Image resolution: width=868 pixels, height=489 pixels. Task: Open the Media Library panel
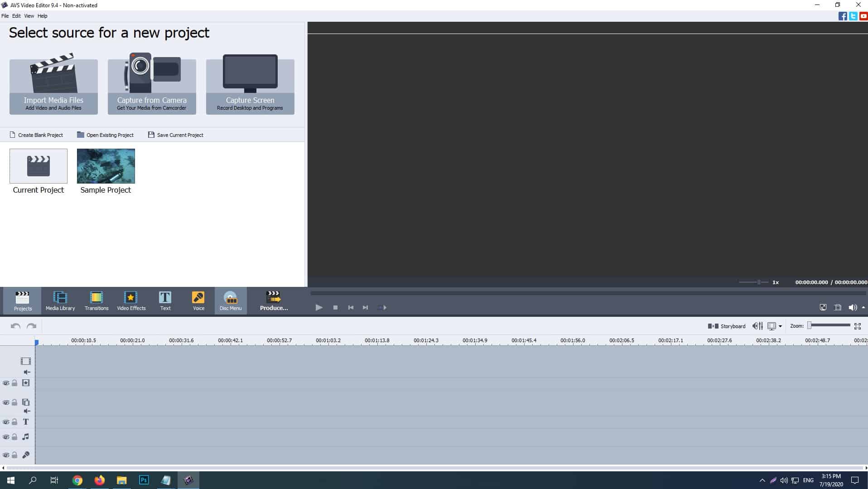[x=60, y=300]
